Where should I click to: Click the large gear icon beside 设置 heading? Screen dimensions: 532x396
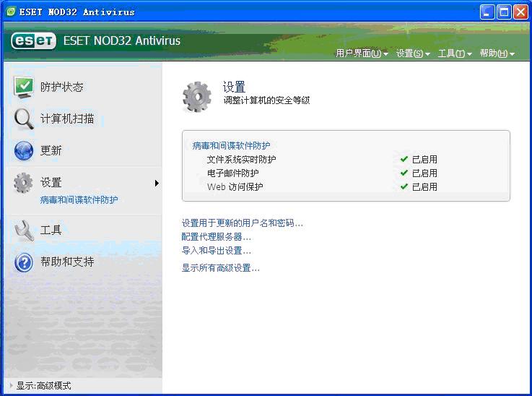pos(197,96)
